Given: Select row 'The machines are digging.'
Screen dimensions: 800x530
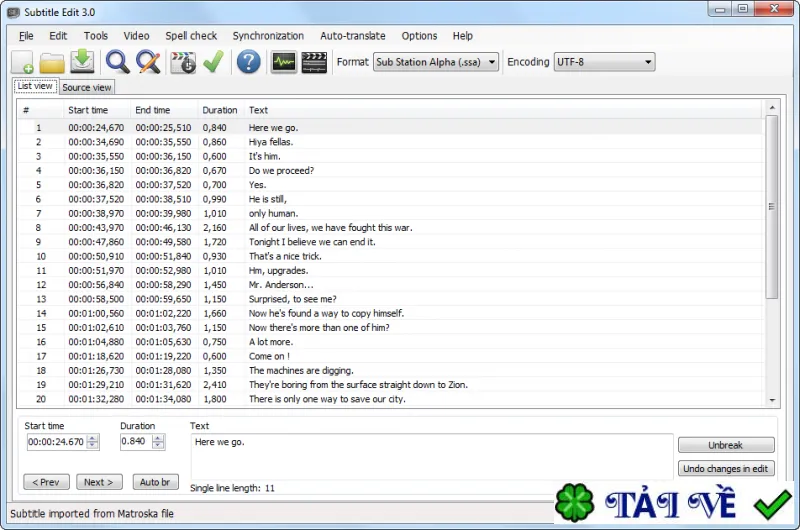Looking at the screenshot, I should click(x=390, y=370).
